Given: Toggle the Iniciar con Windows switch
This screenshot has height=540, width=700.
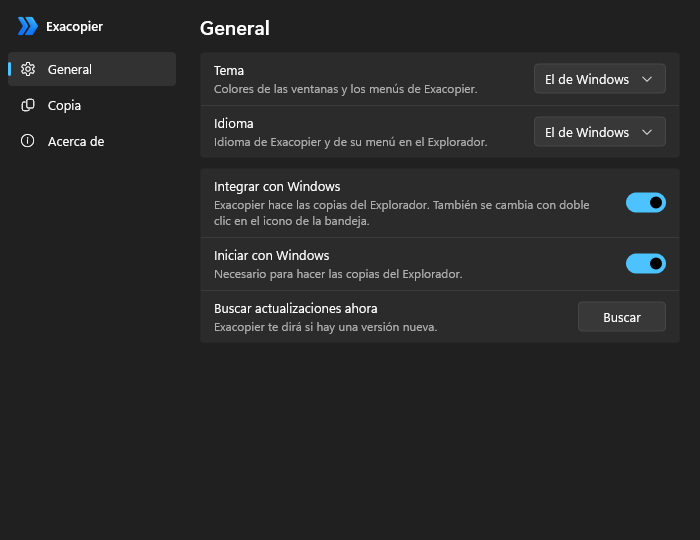Looking at the screenshot, I should pyautogui.click(x=646, y=264).
